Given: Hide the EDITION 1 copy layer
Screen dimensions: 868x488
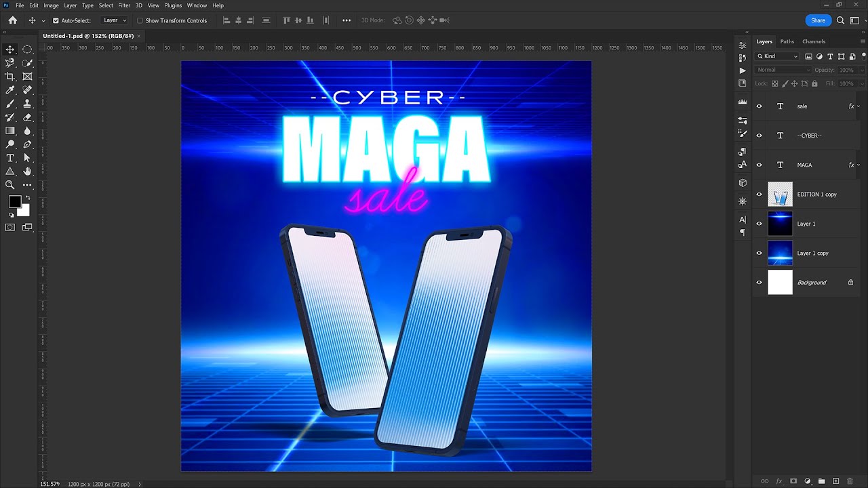Looking at the screenshot, I should coord(759,195).
